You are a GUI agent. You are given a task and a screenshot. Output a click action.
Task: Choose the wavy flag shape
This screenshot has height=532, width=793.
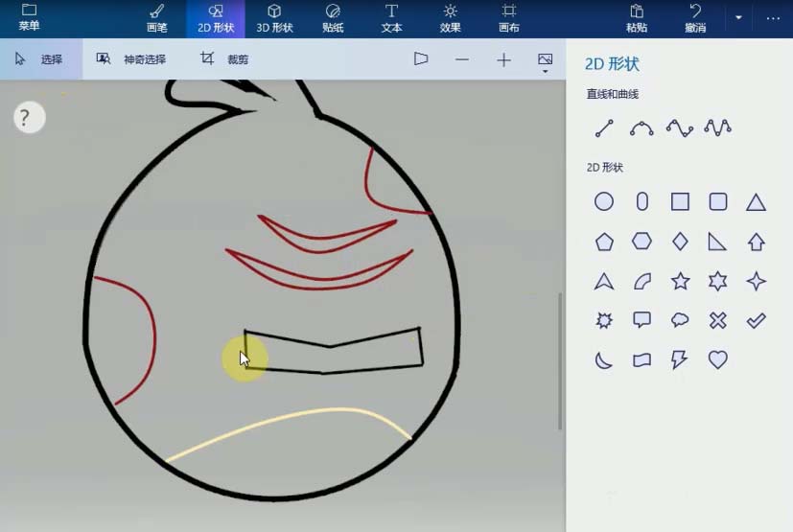641,360
